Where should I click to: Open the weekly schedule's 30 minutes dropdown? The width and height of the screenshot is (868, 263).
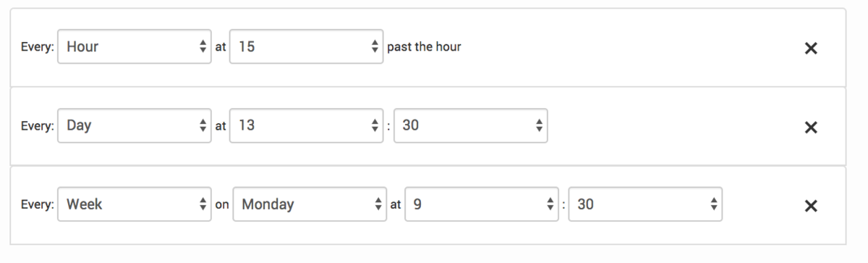[647, 205]
